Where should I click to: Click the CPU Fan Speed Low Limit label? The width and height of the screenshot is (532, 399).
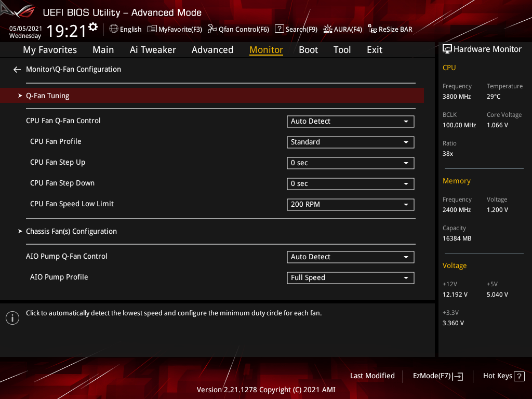tap(72, 204)
